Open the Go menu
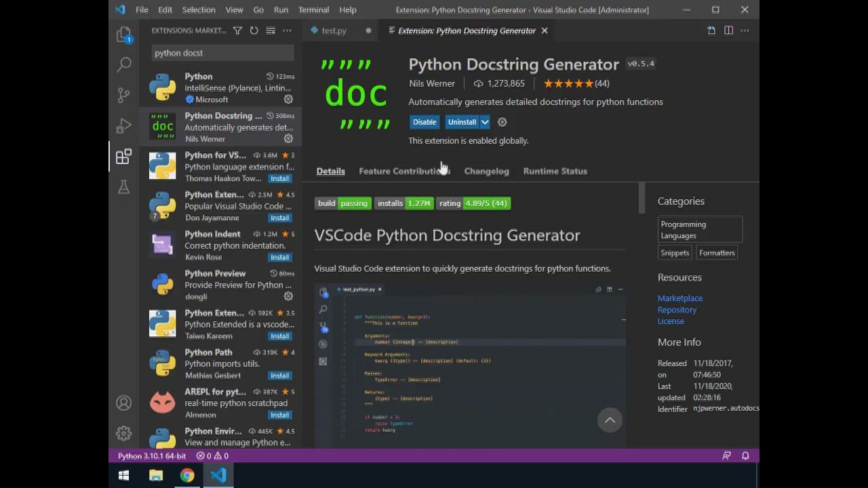The height and width of the screenshot is (488, 868). tap(258, 9)
